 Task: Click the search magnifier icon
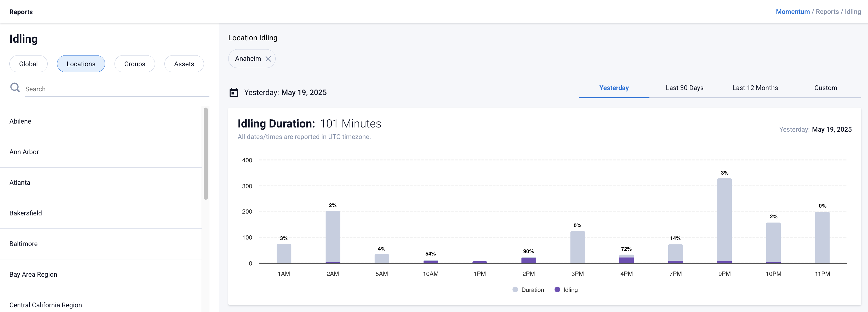15,87
